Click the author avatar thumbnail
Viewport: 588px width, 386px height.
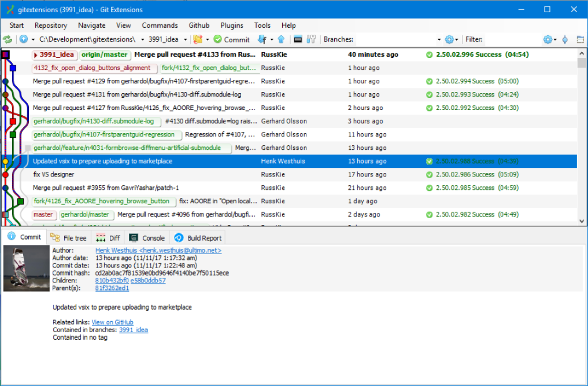(x=27, y=268)
